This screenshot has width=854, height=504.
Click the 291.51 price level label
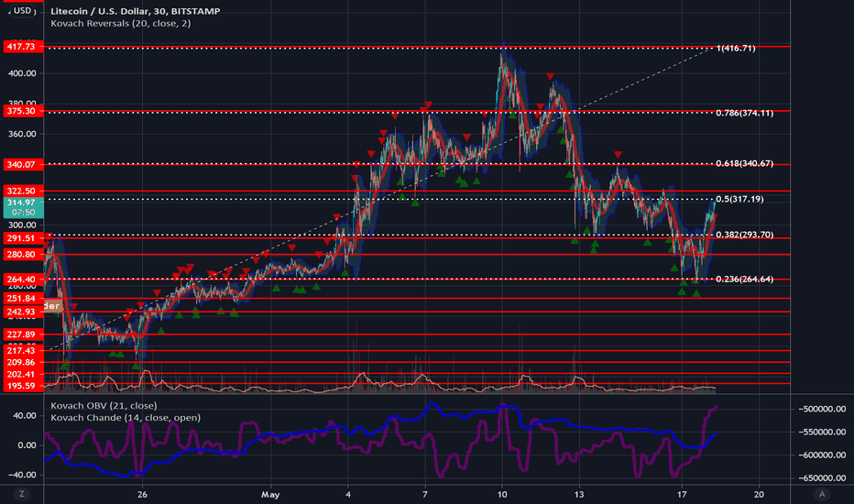coord(22,238)
